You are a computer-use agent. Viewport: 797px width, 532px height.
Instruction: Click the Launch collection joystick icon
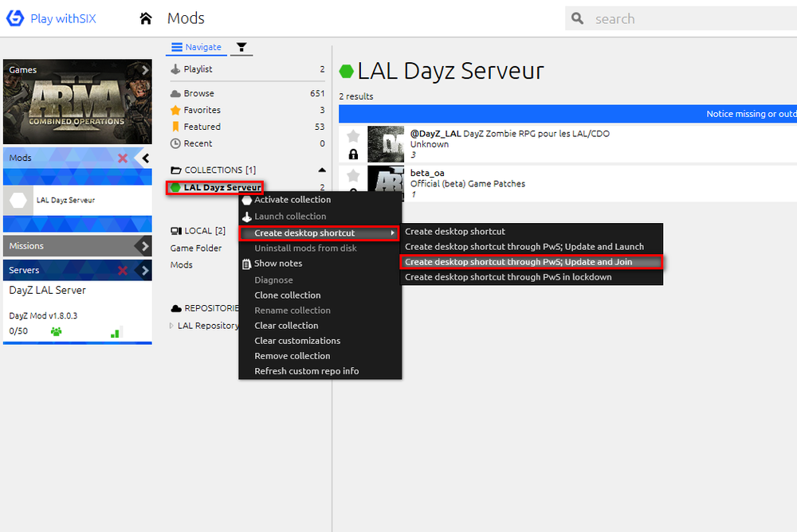tap(246, 217)
